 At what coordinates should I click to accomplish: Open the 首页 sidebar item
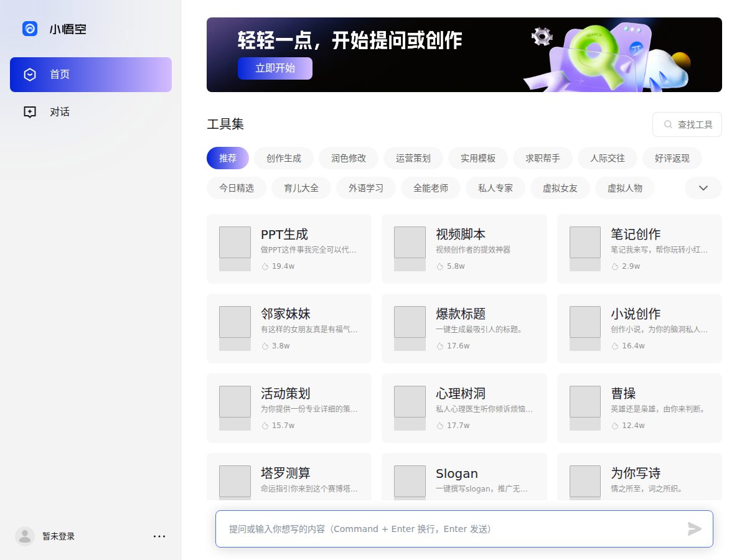click(x=91, y=75)
